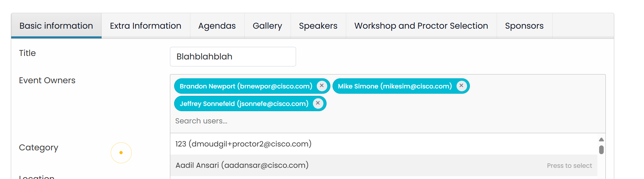The image size is (644, 179).
Task: Go to the Gallery tab
Action: pyautogui.click(x=267, y=26)
